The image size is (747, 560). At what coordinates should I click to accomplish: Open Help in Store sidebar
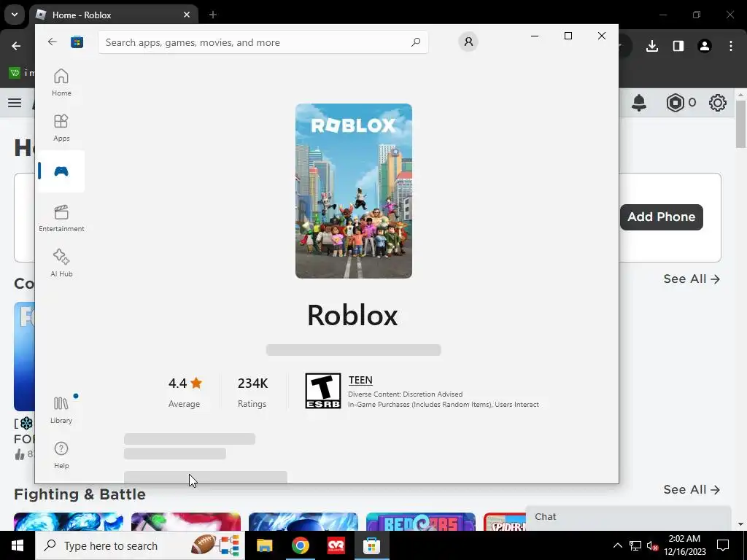(x=61, y=455)
